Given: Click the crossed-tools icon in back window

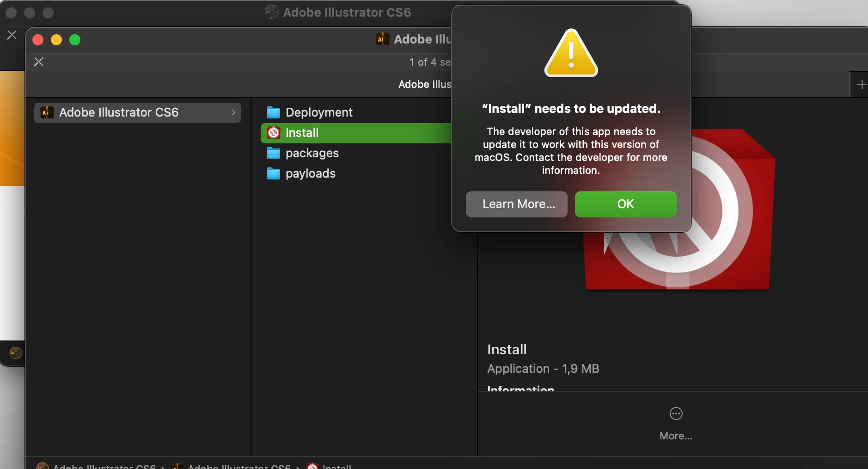Looking at the screenshot, I should pyautogui.click(x=12, y=35).
